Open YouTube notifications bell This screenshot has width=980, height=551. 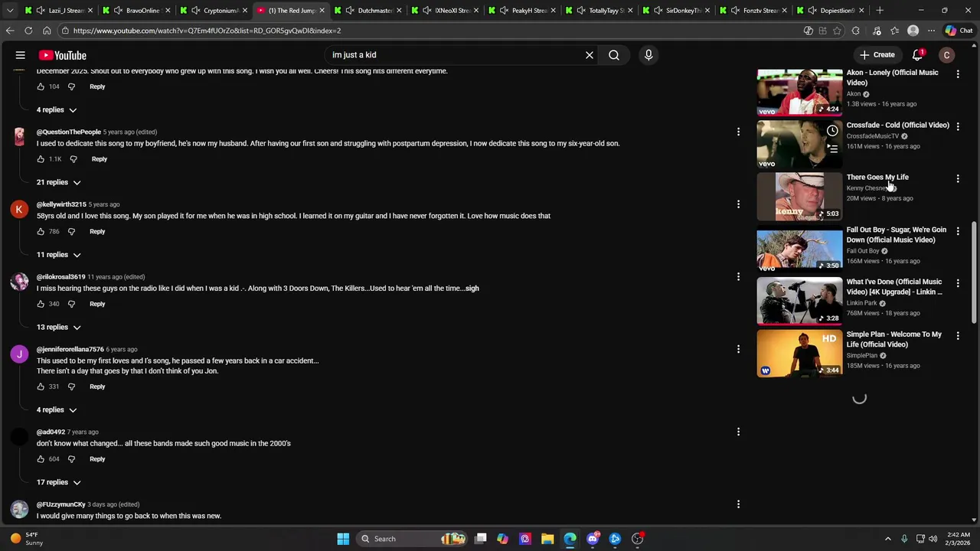tap(918, 55)
